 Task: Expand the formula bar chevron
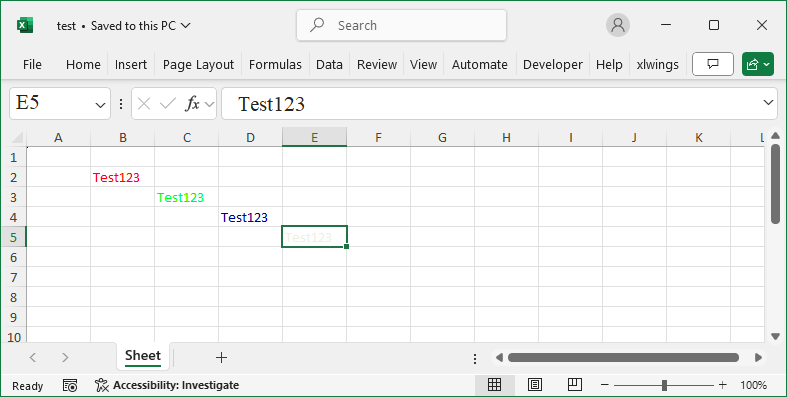[768, 102]
